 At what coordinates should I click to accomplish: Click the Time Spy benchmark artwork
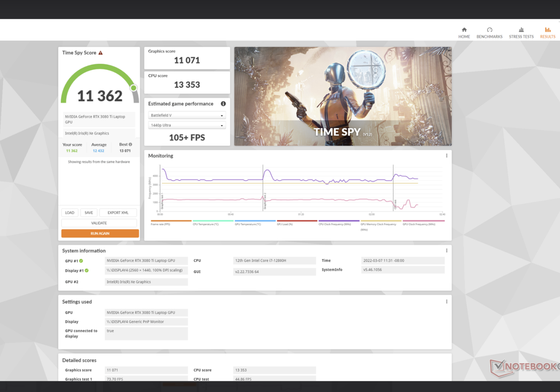pos(343,96)
